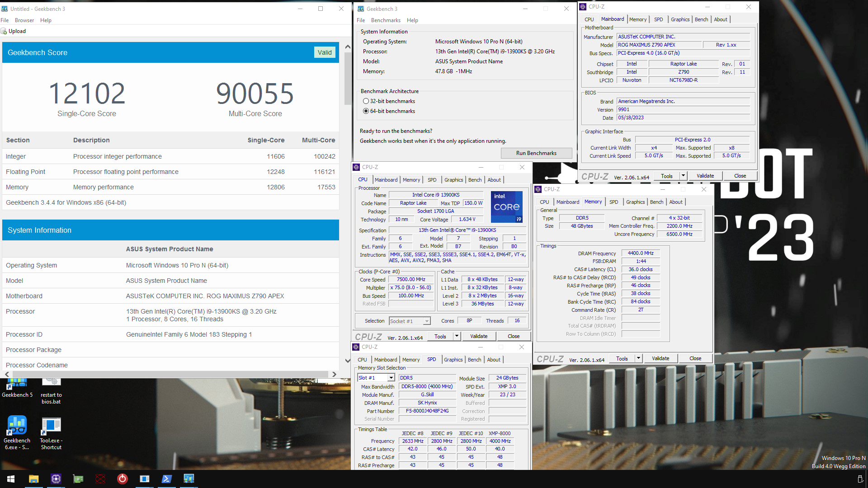The height and width of the screenshot is (488, 868).
Task: Open File Explorer from the taskbar
Action: [34, 479]
